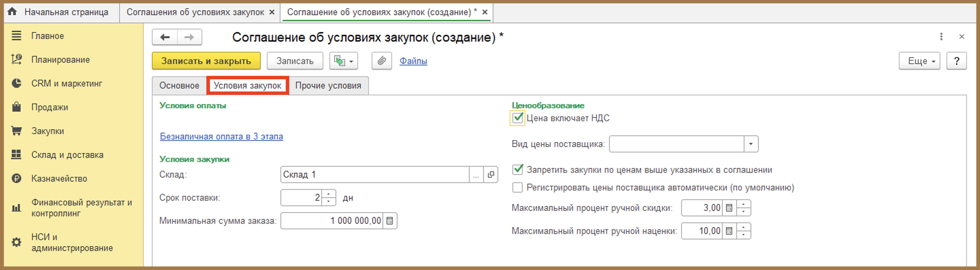Click the Минимальная сумма заказа field

pyautogui.click(x=332, y=221)
